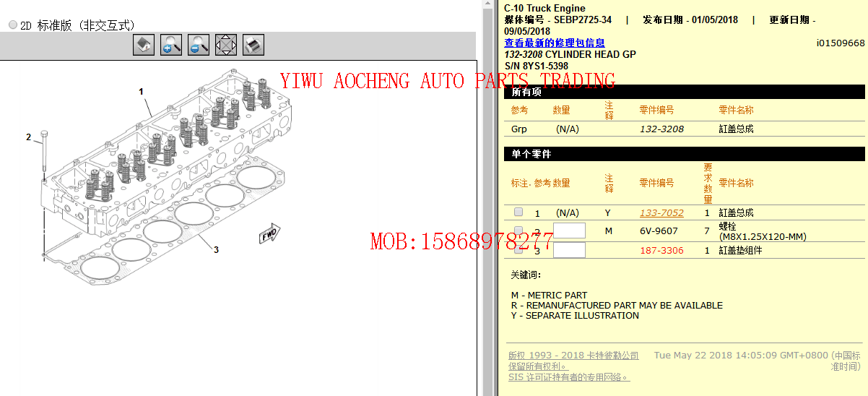Open the 版权 1993 - 2018 copyright link
This screenshot has height=396, width=868.
(573, 356)
